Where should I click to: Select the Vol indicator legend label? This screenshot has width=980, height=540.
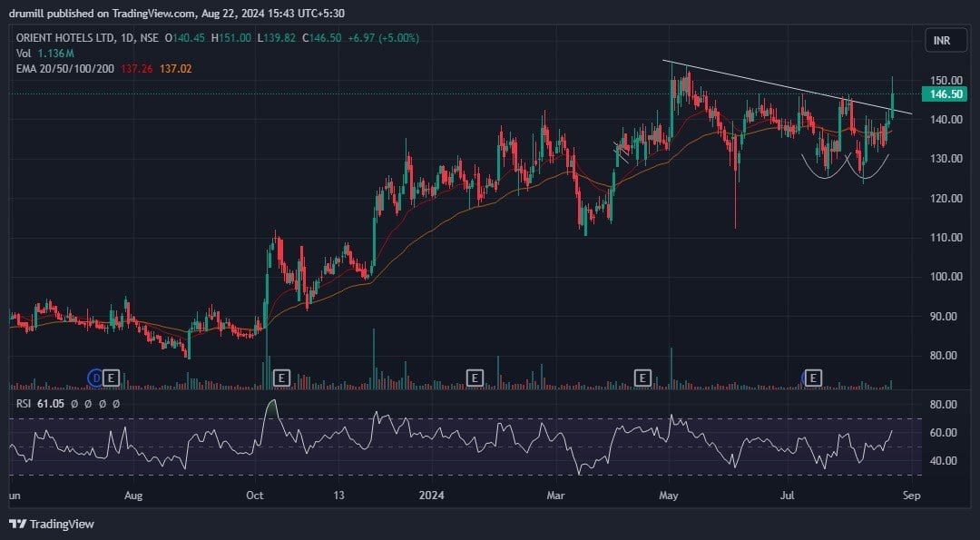tap(24, 54)
